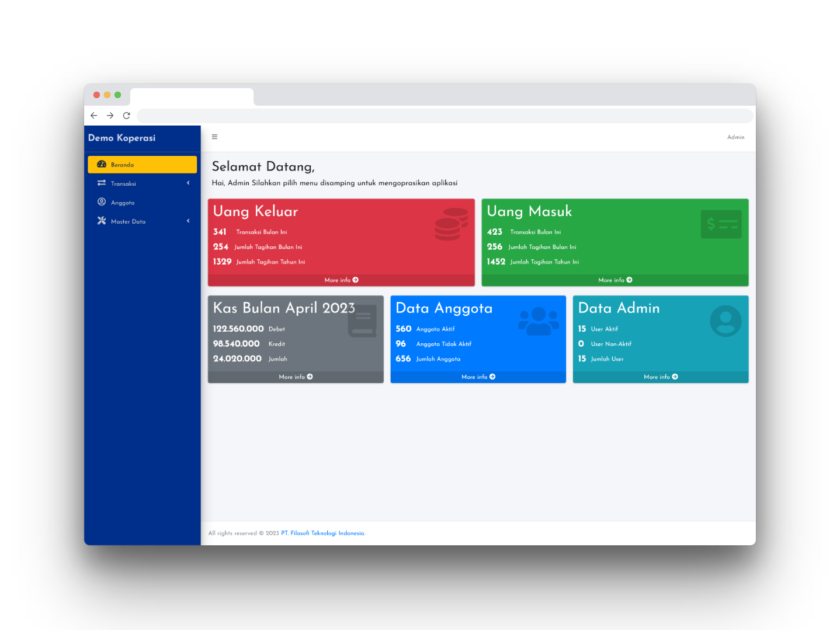This screenshot has height=630, width=840.
Task: Reload the page with refresh icon
Action: 126,116
